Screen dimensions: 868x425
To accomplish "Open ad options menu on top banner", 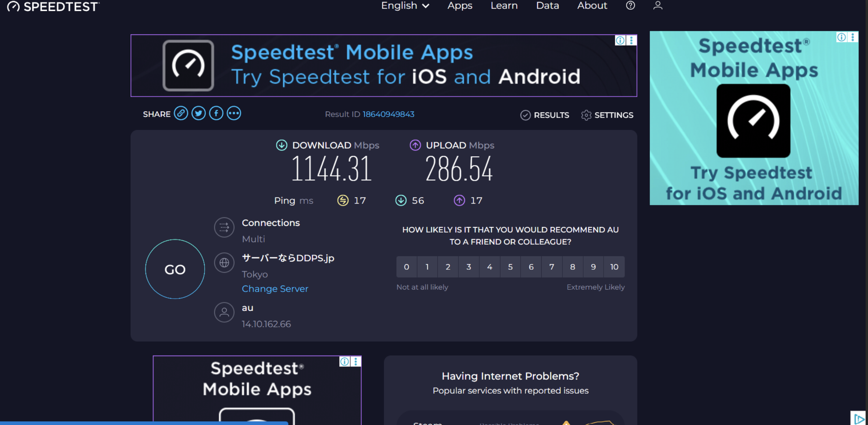I will tap(631, 40).
